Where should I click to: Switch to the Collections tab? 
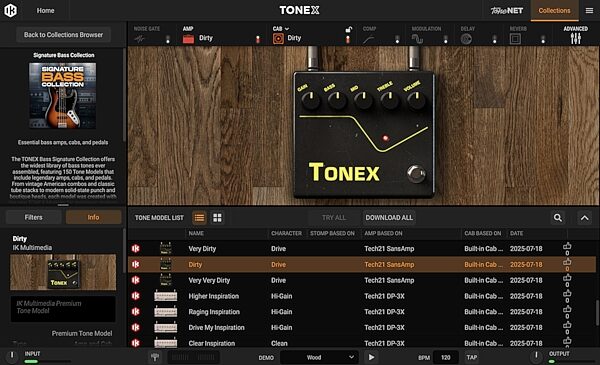[554, 11]
